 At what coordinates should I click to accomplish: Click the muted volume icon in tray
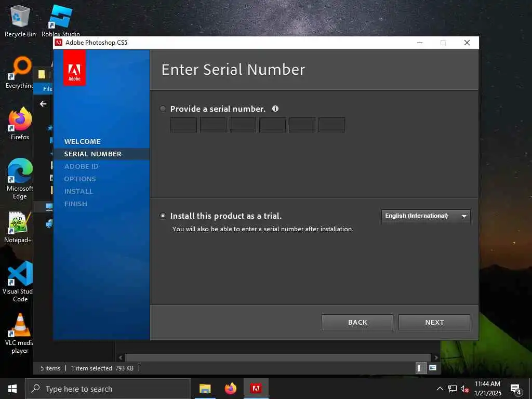464,389
